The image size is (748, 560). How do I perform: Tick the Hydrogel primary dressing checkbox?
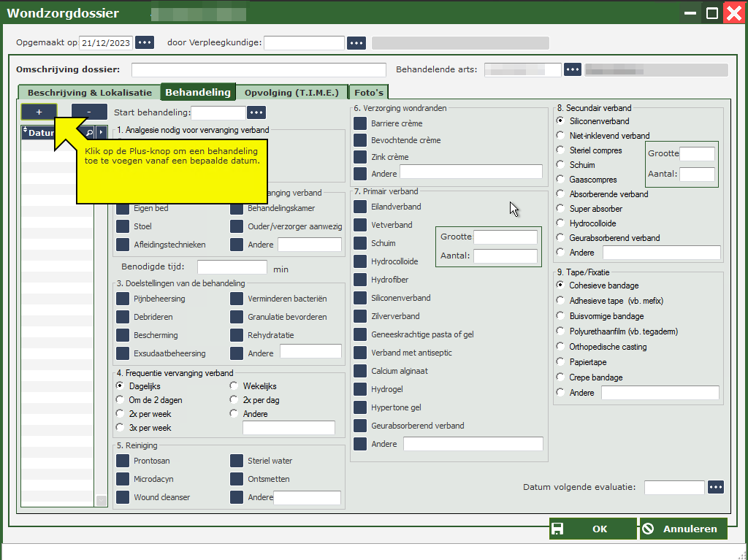[360, 389]
